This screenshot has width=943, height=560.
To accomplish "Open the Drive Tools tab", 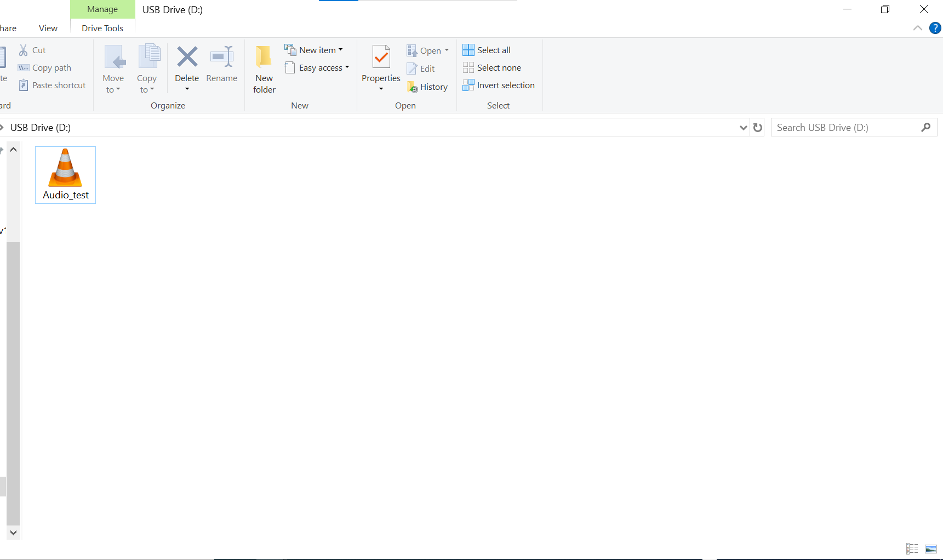I will pos(102,28).
